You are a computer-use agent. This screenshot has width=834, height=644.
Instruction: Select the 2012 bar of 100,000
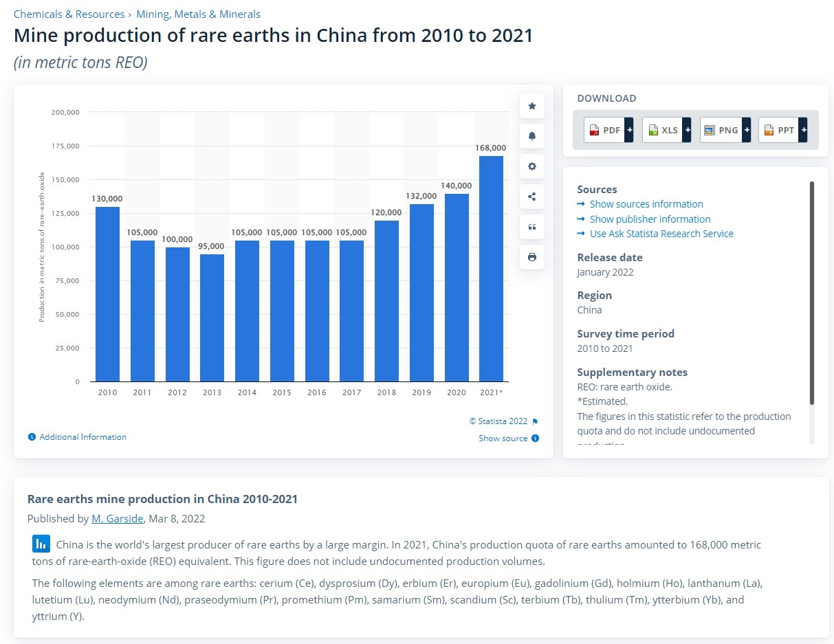click(x=177, y=314)
